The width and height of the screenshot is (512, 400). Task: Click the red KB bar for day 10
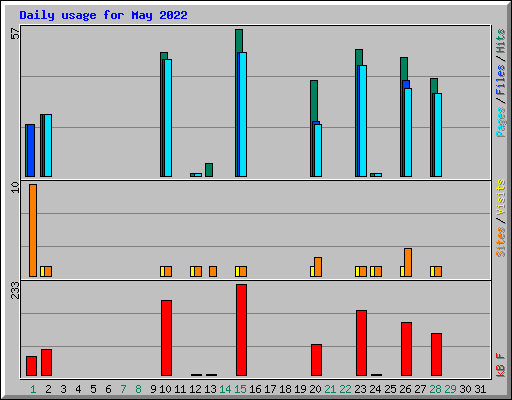point(166,338)
